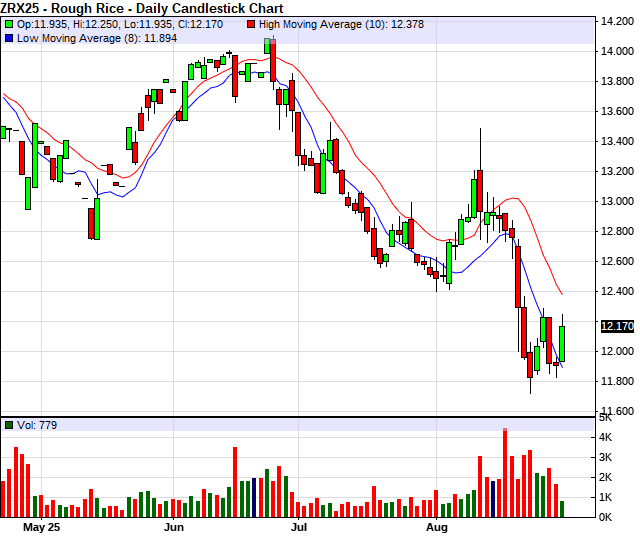Click the 14.200 price axis label
Image resolution: width=640 pixels, height=536 pixels.
point(614,21)
